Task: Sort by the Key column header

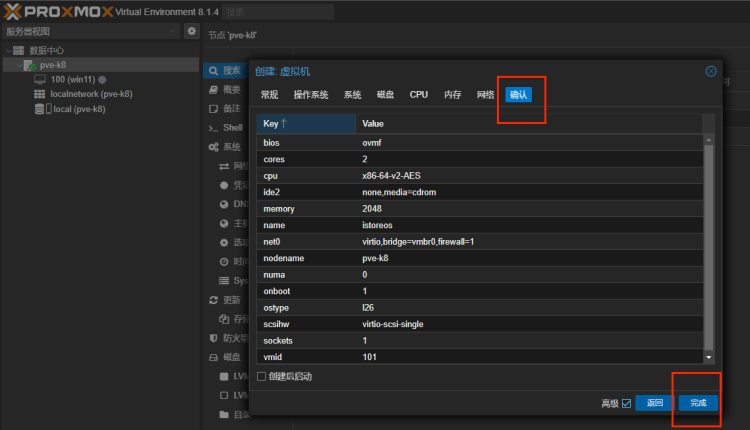Action: point(306,123)
